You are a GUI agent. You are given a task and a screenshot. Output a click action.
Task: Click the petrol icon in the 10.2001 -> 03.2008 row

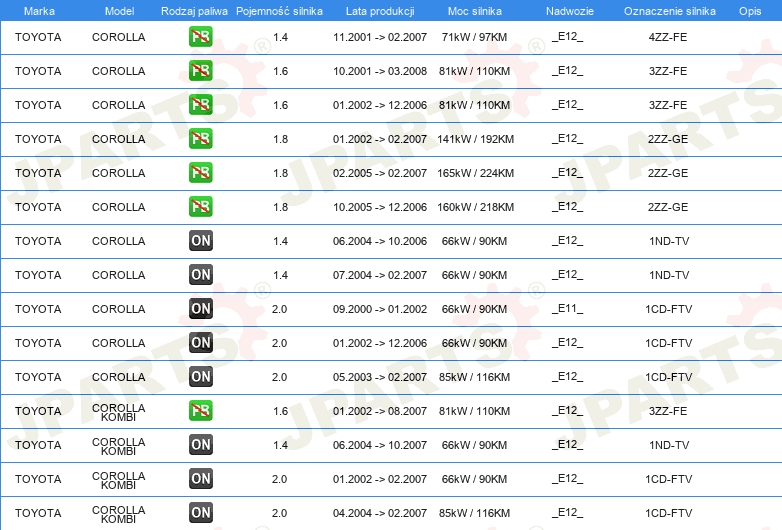click(200, 71)
